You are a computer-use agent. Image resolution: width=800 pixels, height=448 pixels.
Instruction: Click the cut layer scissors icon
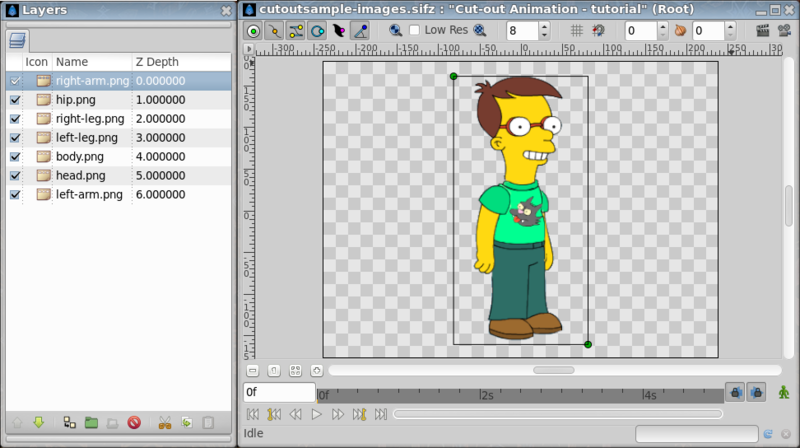click(x=165, y=422)
